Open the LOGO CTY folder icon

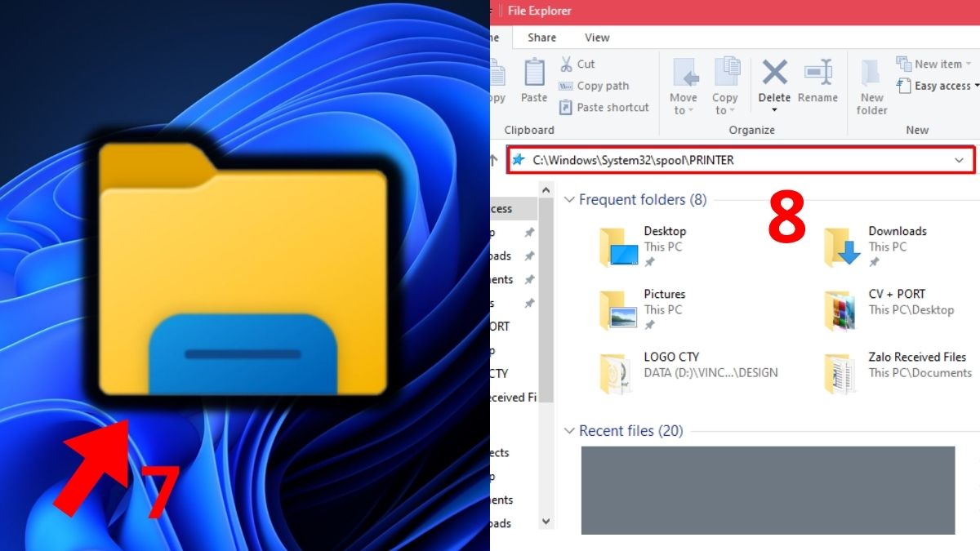616,373
